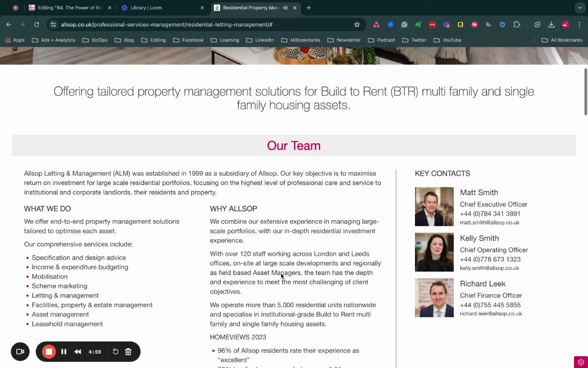Open the MiBookmarks bookmark folder
This screenshot has height=368, width=588.
(300, 40)
